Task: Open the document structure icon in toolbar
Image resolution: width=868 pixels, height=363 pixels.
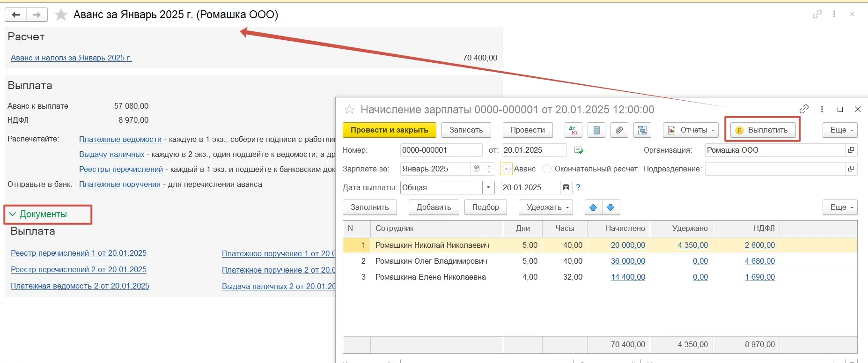Action: (x=642, y=130)
